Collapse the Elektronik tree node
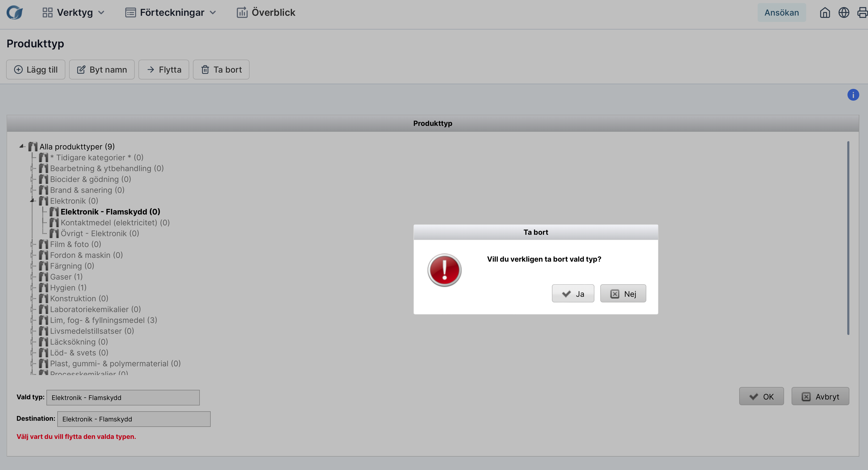This screenshot has height=470, width=868. (x=32, y=201)
